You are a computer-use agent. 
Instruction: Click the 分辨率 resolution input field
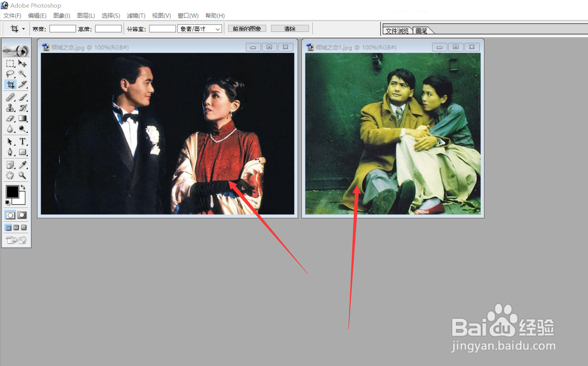pos(162,29)
